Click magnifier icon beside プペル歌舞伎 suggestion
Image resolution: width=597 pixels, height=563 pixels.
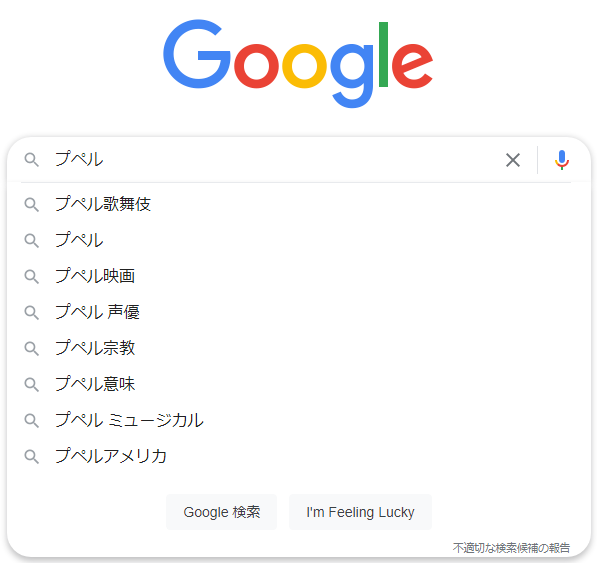pyautogui.click(x=32, y=204)
